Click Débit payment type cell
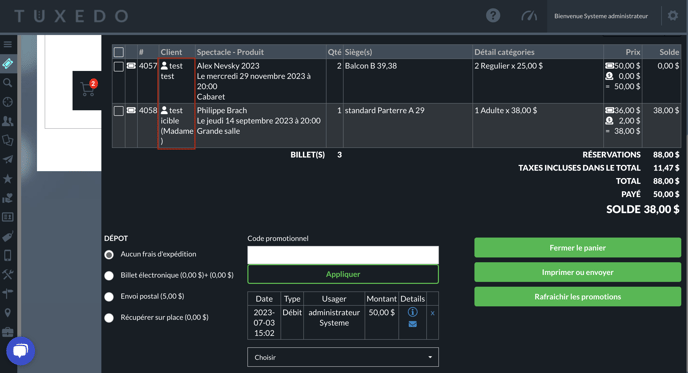 (292, 312)
